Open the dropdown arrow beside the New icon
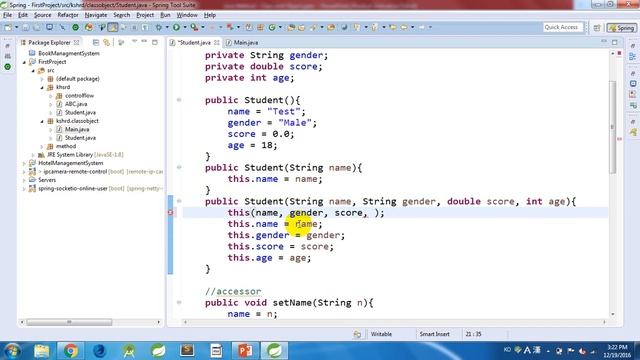The image size is (640, 360). pos(16,27)
